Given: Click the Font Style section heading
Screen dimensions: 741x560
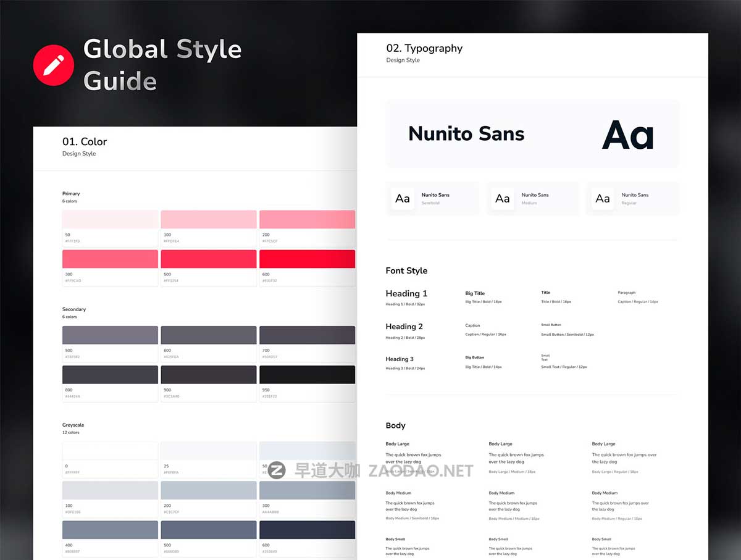Looking at the screenshot, I should pos(406,270).
